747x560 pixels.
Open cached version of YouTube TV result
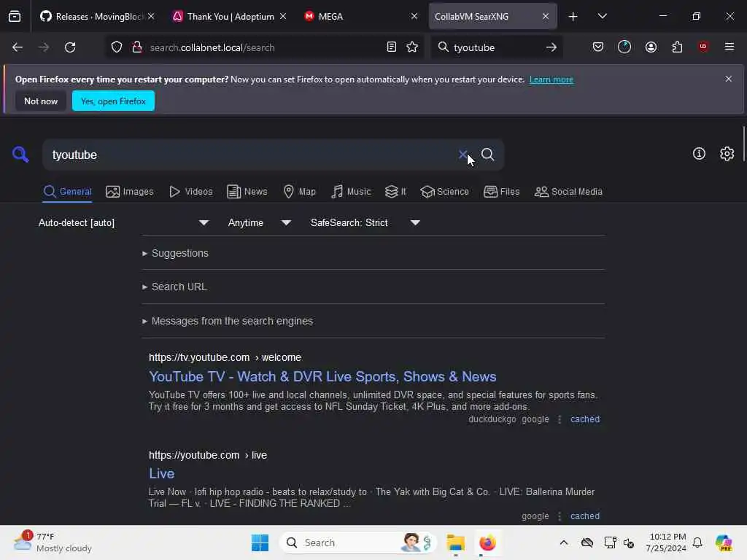[x=585, y=419]
